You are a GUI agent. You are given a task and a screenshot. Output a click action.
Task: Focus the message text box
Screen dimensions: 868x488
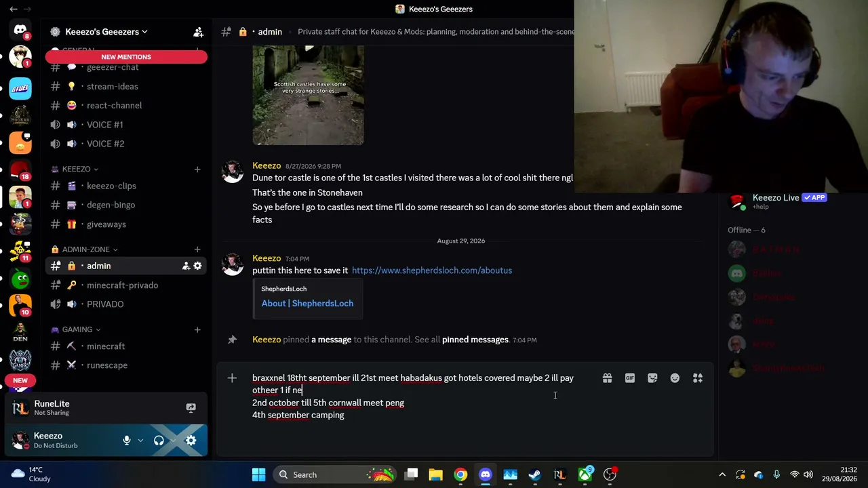click(420, 396)
